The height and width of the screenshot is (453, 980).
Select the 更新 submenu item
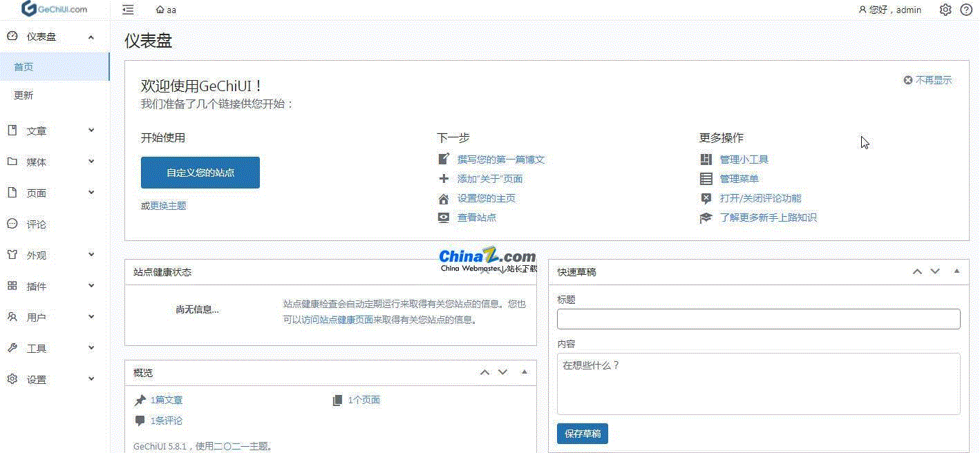pyautogui.click(x=23, y=95)
